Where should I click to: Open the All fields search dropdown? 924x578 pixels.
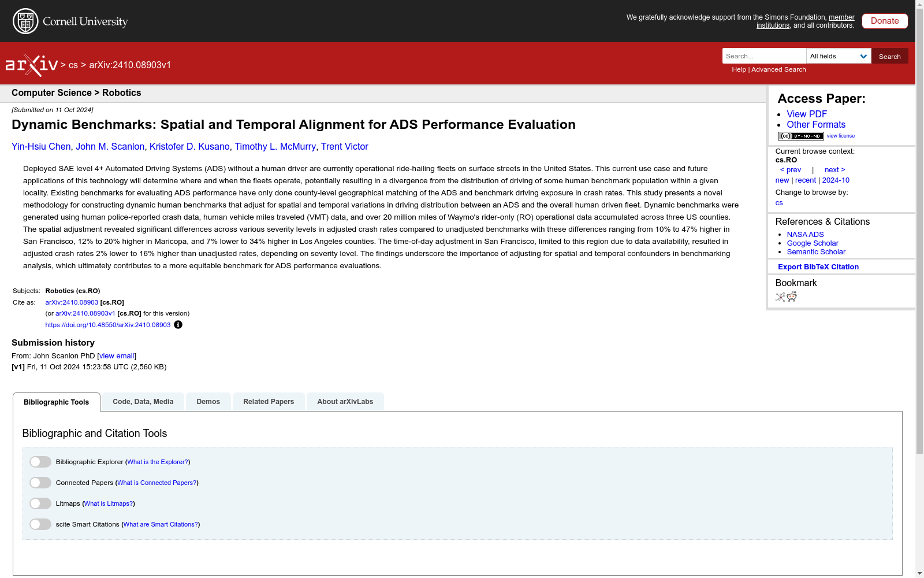pos(839,56)
